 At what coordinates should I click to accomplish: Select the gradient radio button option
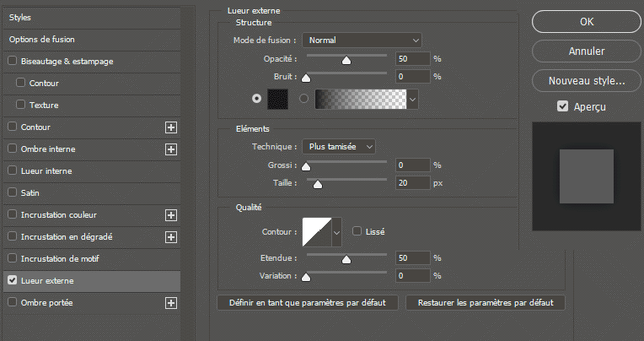[305, 100]
